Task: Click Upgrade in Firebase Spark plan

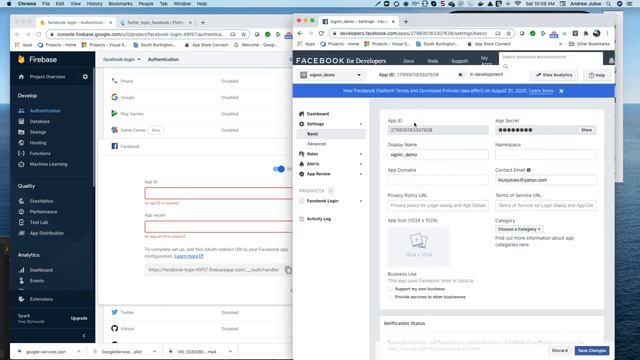Action: click(x=79, y=318)
